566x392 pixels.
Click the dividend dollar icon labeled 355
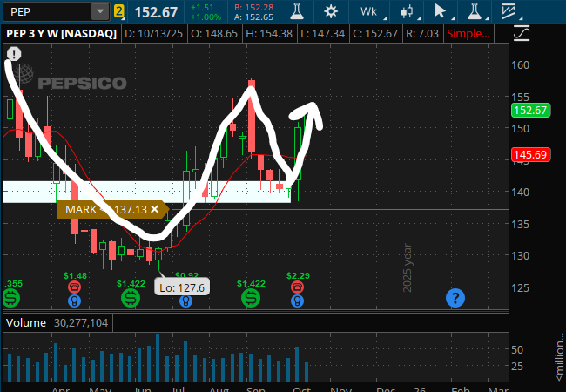click(x=11, y=298)
